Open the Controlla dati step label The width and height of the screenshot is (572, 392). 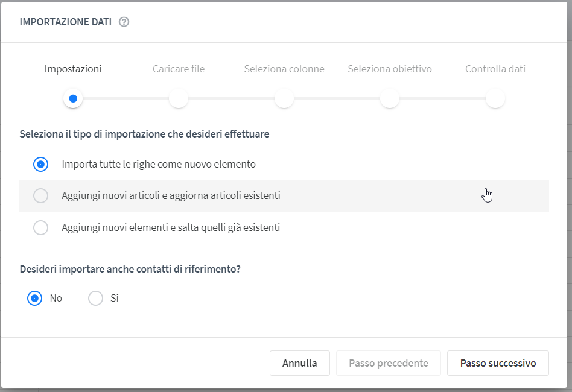[x=495, y=69]
